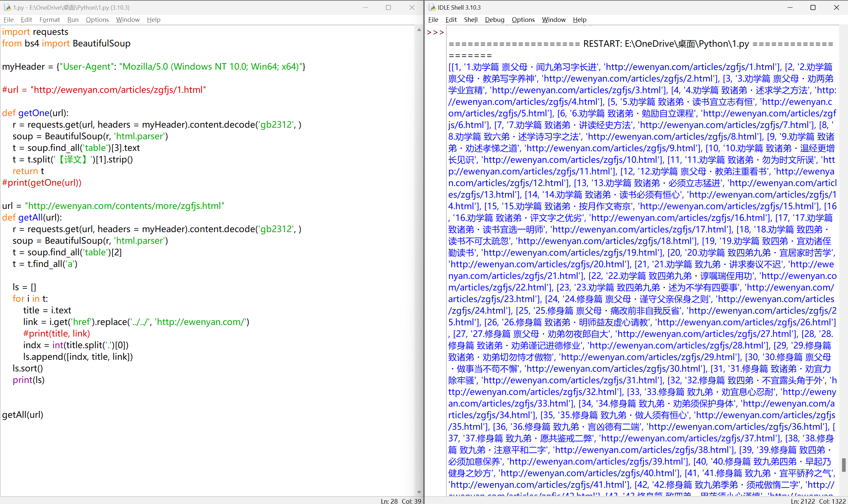This screenshot has width=848, height=504.
Task: Click the editor's Ln: 28 Col: 39 status
Action: tap(400, 501)
